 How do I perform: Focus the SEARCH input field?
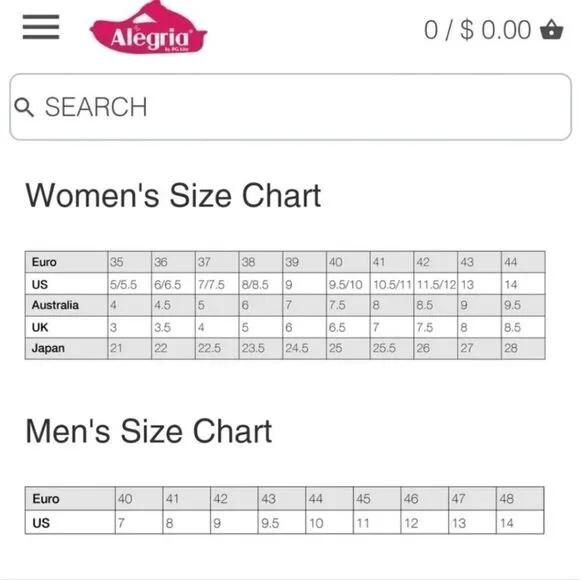click(x=290, y=107)
